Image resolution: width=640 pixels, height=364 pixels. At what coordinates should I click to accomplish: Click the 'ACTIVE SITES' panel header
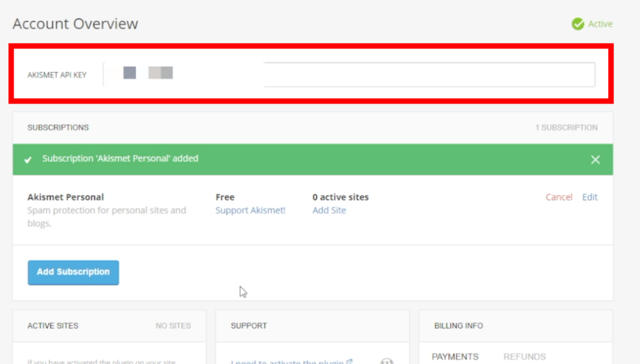click(52, 326)
